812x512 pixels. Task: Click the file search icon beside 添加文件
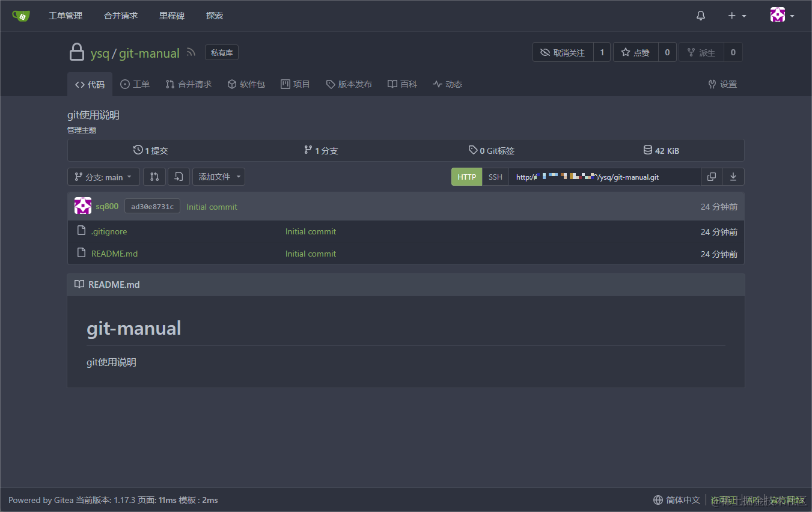(x=179, y=177)
